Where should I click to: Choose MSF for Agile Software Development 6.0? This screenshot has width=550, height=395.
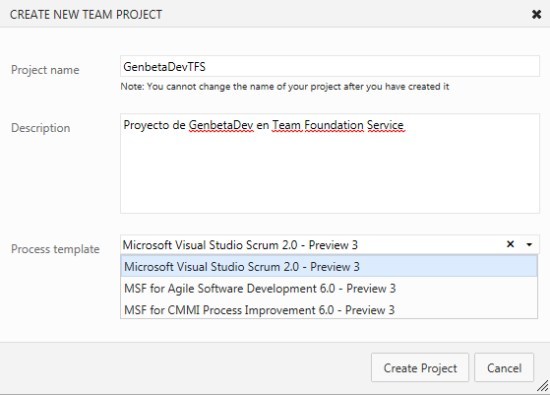(x=329, y=288)
